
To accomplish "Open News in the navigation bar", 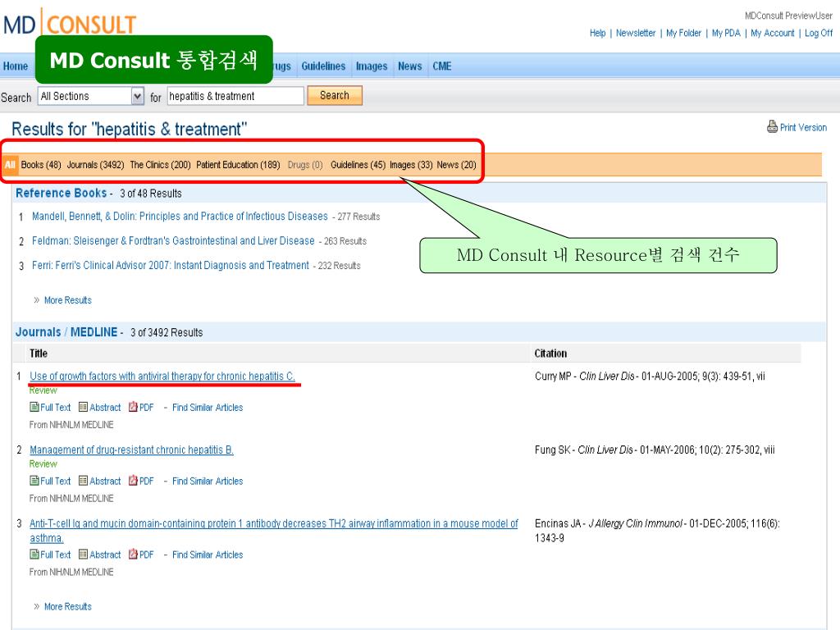I will click(x=410, y=66).
